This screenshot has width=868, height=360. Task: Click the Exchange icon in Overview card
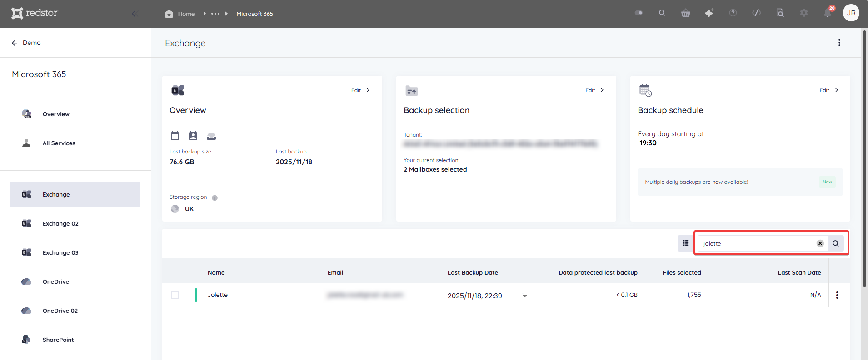pos(178,90)
